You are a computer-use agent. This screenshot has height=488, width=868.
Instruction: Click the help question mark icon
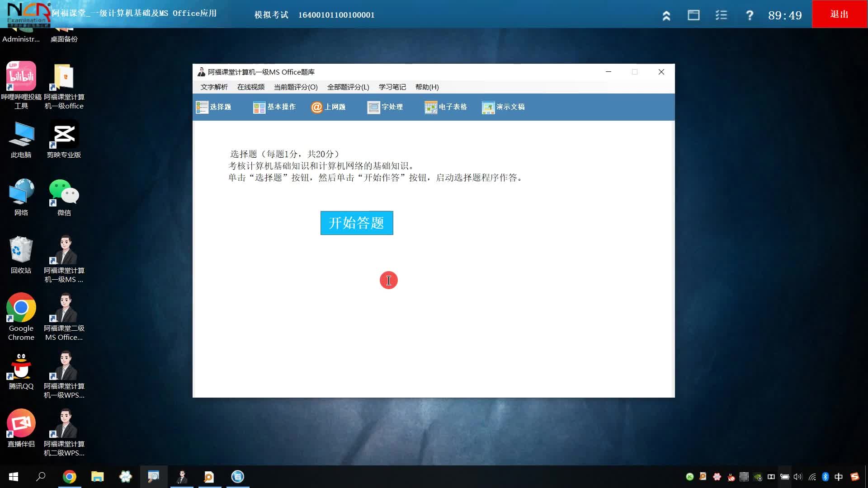[x=750, y=15]
